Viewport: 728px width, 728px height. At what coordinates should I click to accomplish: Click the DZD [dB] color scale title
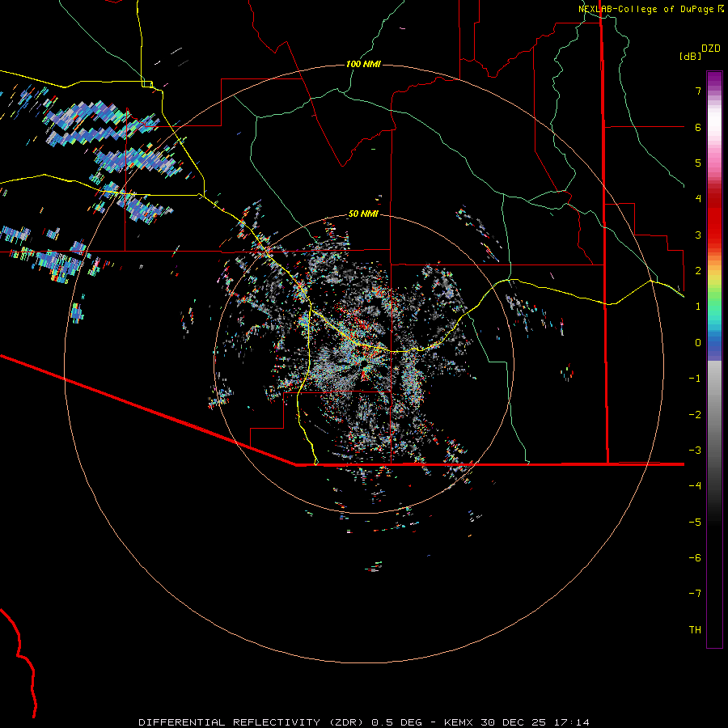tap(700, 52)
